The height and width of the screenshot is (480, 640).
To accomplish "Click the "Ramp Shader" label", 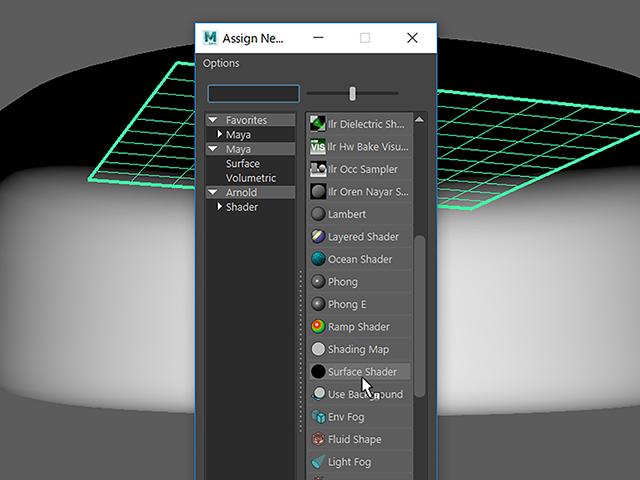I will pos(359,327).
